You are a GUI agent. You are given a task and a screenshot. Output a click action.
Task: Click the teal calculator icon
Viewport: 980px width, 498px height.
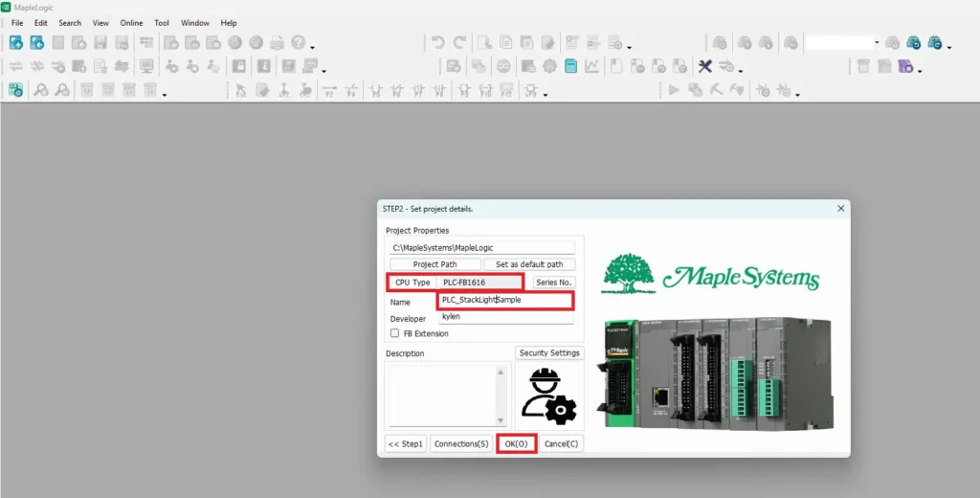point(570,66)
